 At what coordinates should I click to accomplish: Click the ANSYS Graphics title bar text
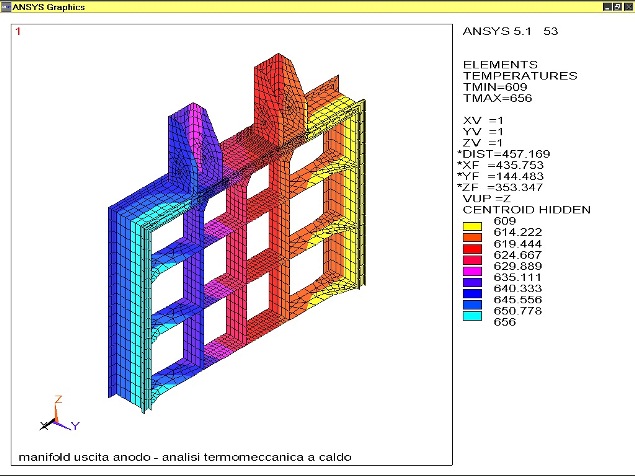pyautogui.click(x=49, y=7)
